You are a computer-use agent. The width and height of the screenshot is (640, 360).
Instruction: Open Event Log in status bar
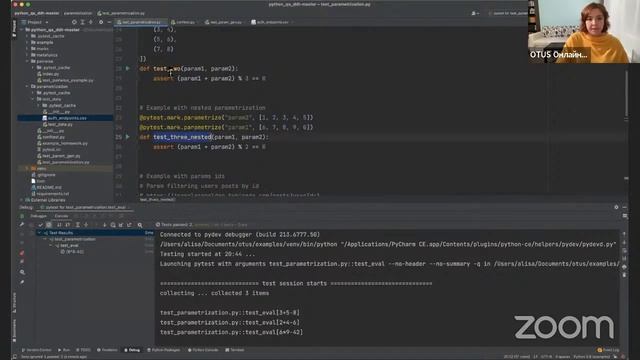pos(608,350)
